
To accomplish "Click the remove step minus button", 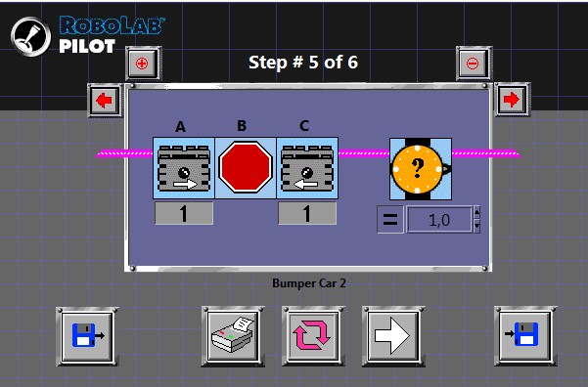I will 473,63.
